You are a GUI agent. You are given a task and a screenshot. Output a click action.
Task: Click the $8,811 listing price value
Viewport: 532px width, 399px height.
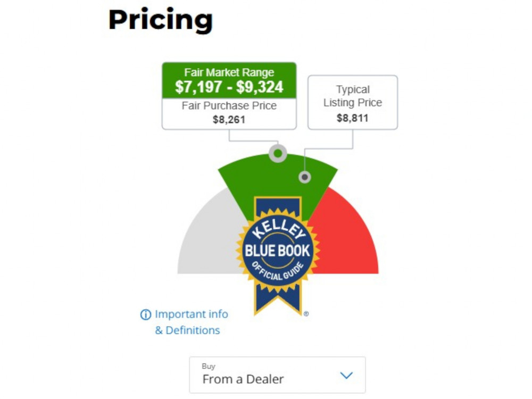[353, 118]
